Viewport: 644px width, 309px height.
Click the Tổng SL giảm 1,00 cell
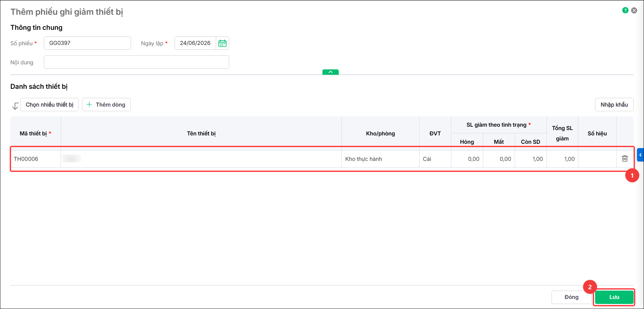(x=563, y=159)
